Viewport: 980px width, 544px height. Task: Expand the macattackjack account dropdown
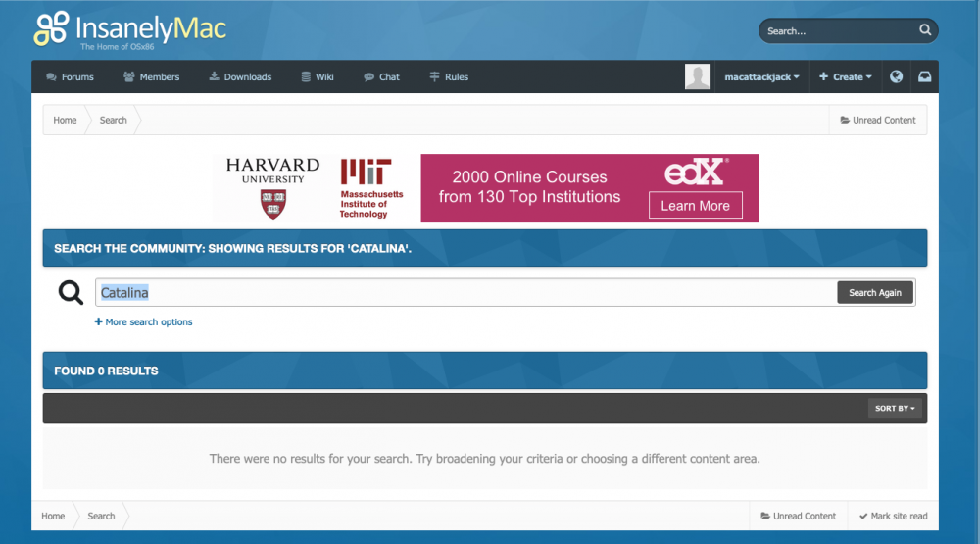pos(761,76)
